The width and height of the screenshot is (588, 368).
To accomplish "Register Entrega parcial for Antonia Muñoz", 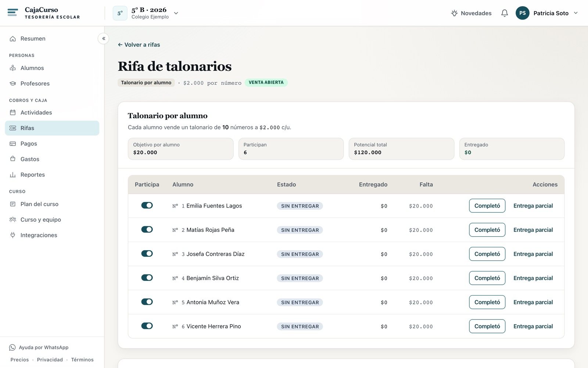I will (x=533, y=302).
